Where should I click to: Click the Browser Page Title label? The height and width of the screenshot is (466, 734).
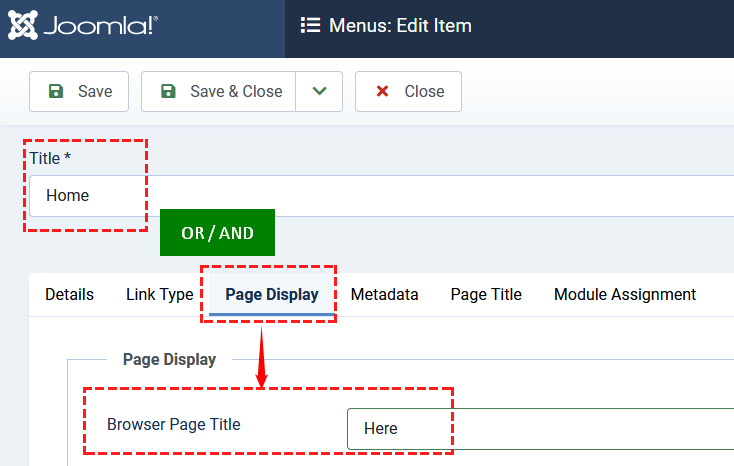click(x=174, y=424)
